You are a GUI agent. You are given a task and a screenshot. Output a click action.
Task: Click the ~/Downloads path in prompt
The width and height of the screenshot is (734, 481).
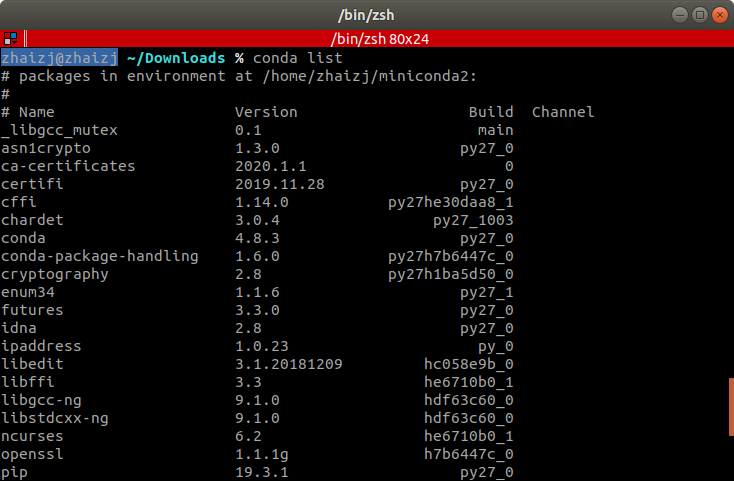pos(176,58)
